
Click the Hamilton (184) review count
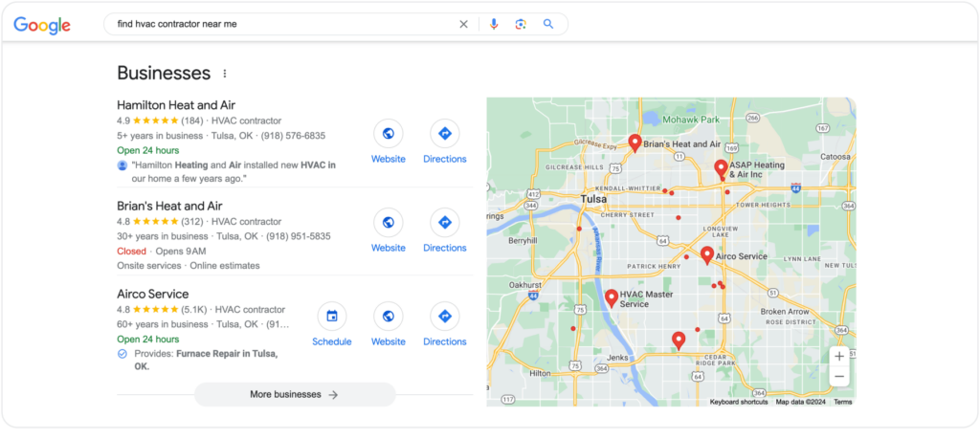pos(192,121)
